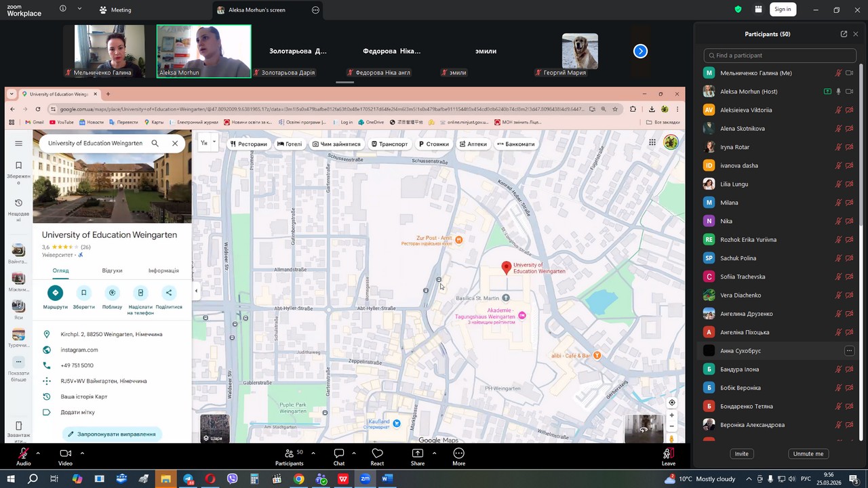Open options for Aleksa Morhun's screen
Viewport: 868px width, 488px height.
coord(315,10)
